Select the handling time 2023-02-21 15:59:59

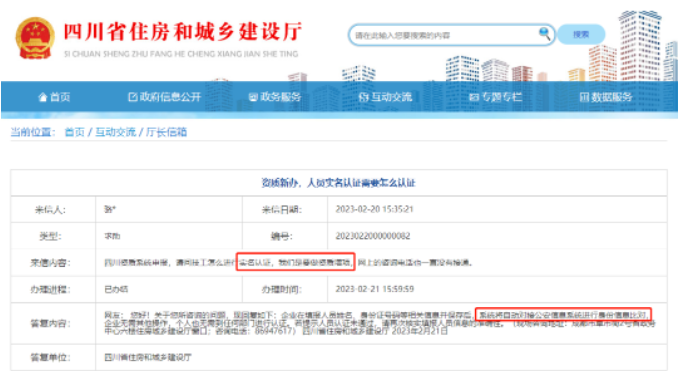(375, 289)
